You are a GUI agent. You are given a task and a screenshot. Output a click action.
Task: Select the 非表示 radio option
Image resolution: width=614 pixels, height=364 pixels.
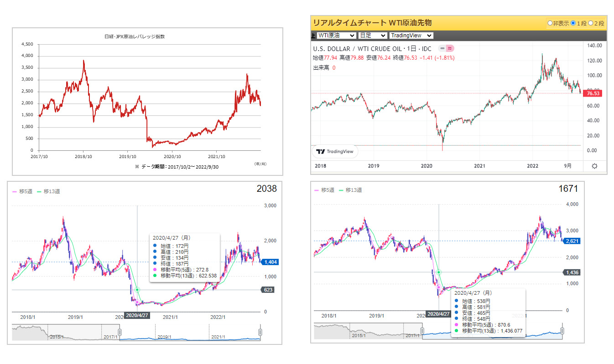click(x=550, y=23)
